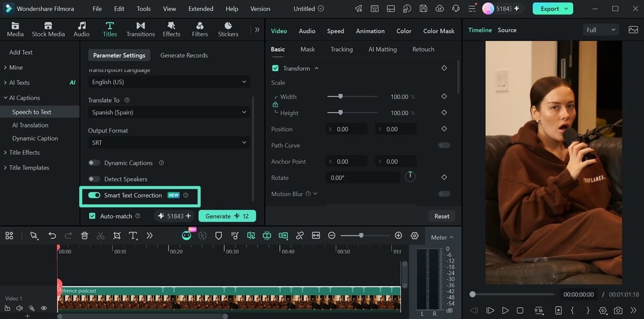Open the File menu
644x319 pixels.
click(97, 9)
